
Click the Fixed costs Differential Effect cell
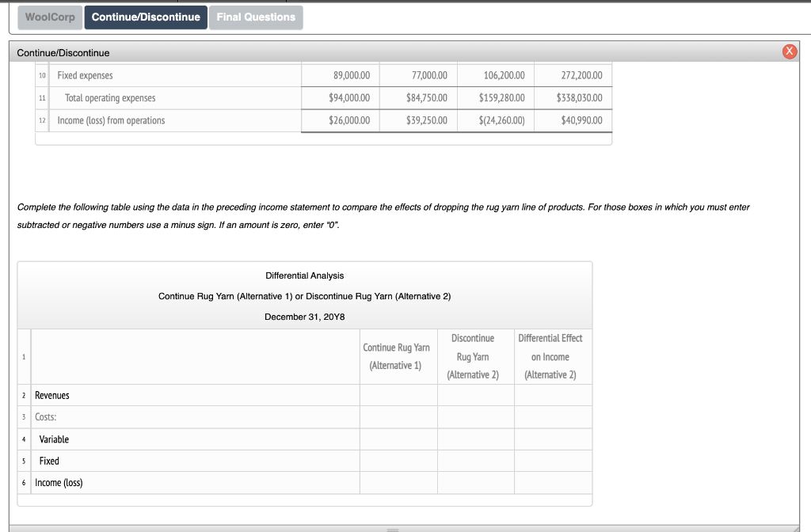pyautogui.click(x=553, y=461)
